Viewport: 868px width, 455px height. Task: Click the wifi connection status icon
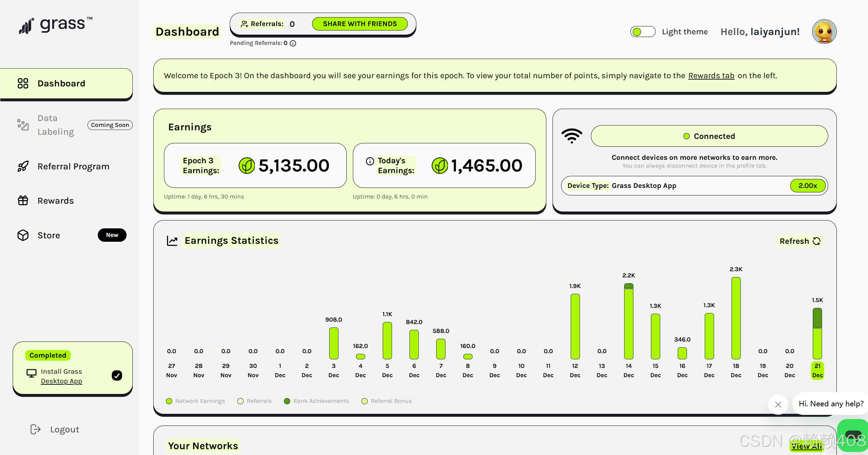click(x=572, y=136)
